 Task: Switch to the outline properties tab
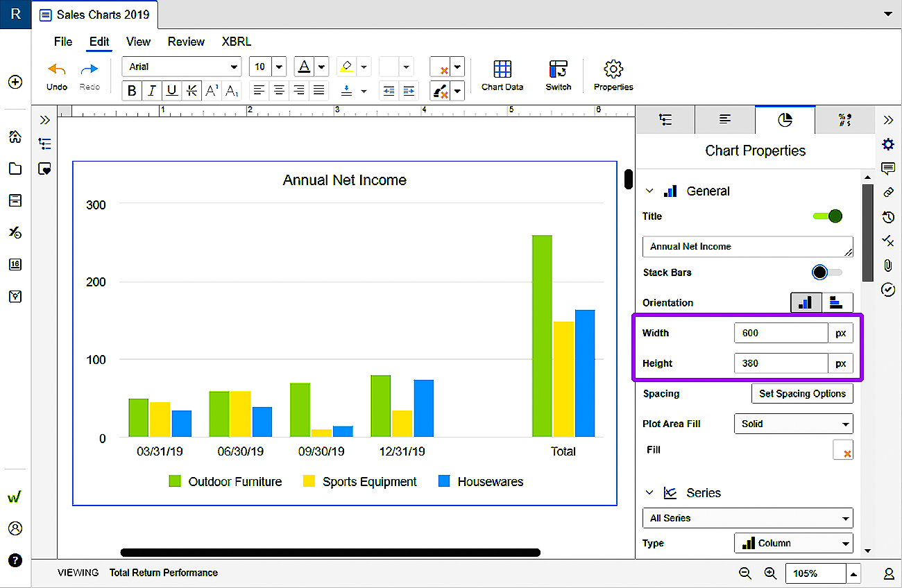[665, 120]
